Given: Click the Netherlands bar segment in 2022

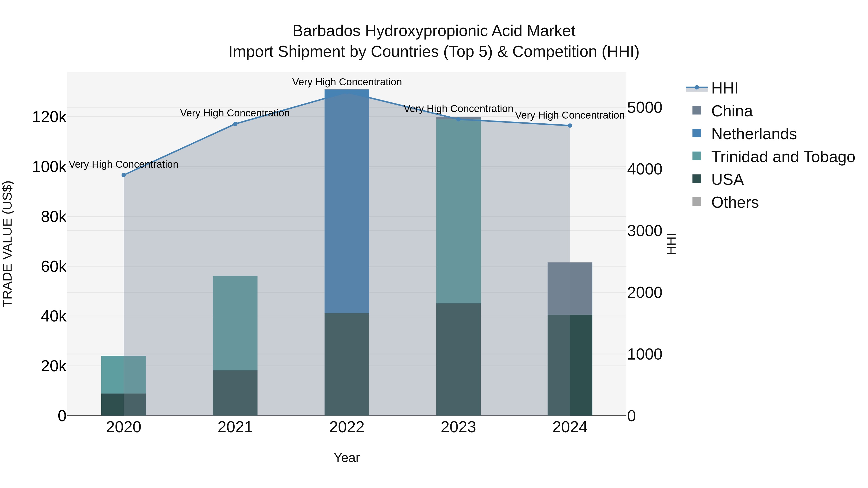Looking at the screenshot, I should [347, 201].
